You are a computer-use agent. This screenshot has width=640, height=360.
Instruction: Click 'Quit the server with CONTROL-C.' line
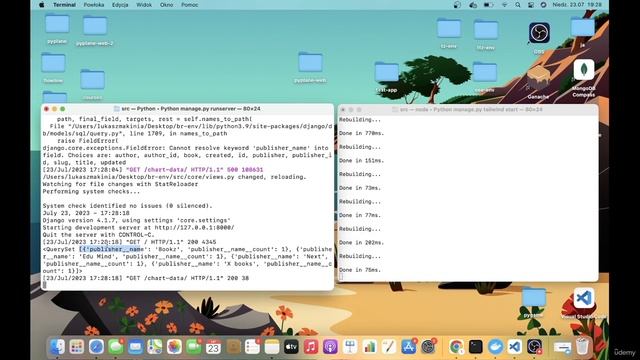point(98,235)
